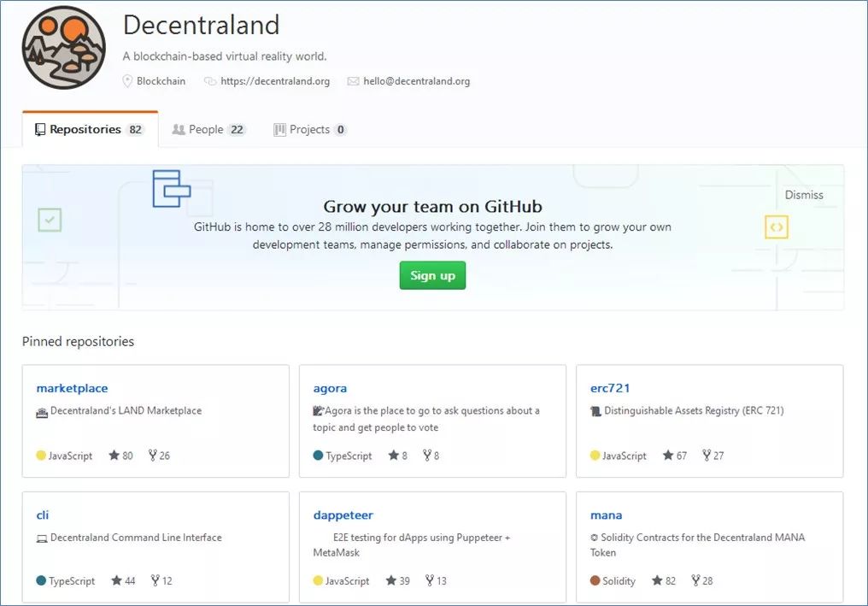Click the TypeScript language label on cli

72,581
